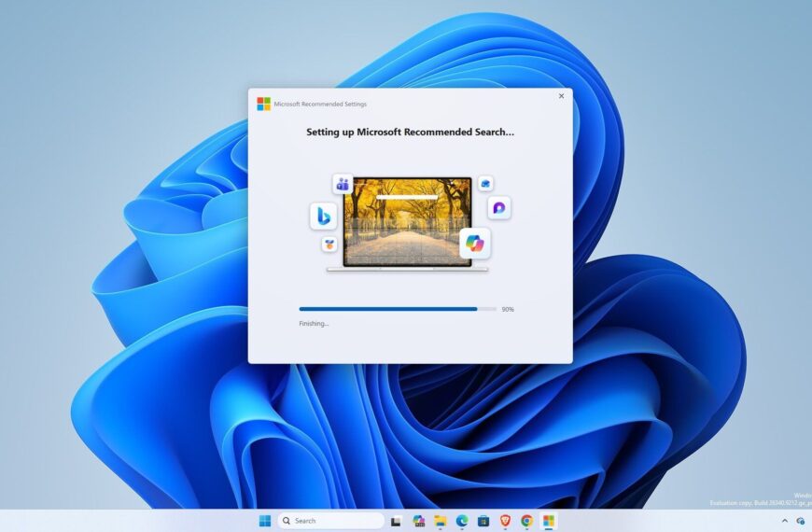Click the "Finishing..." status text
Viewport: 812px width, 532px height.
(314, 324)
